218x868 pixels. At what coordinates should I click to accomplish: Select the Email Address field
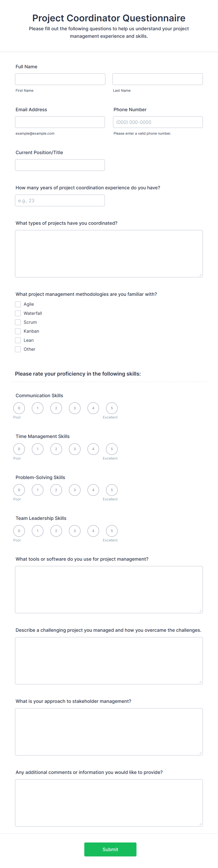click(x=60, y=122)
